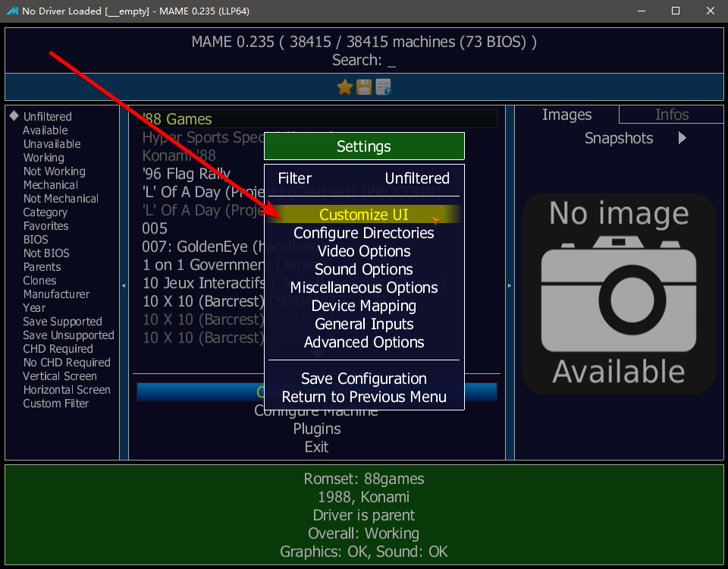Click the Snapshots next arrow

pyautogui.click(x=682, y=138)
